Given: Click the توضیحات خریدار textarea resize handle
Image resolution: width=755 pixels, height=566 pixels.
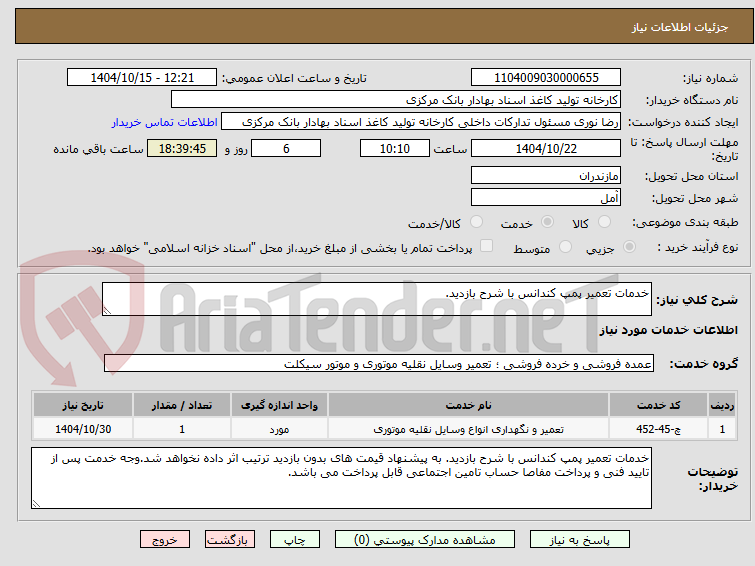Looking at the screenshot, I should tap(36, 504).
